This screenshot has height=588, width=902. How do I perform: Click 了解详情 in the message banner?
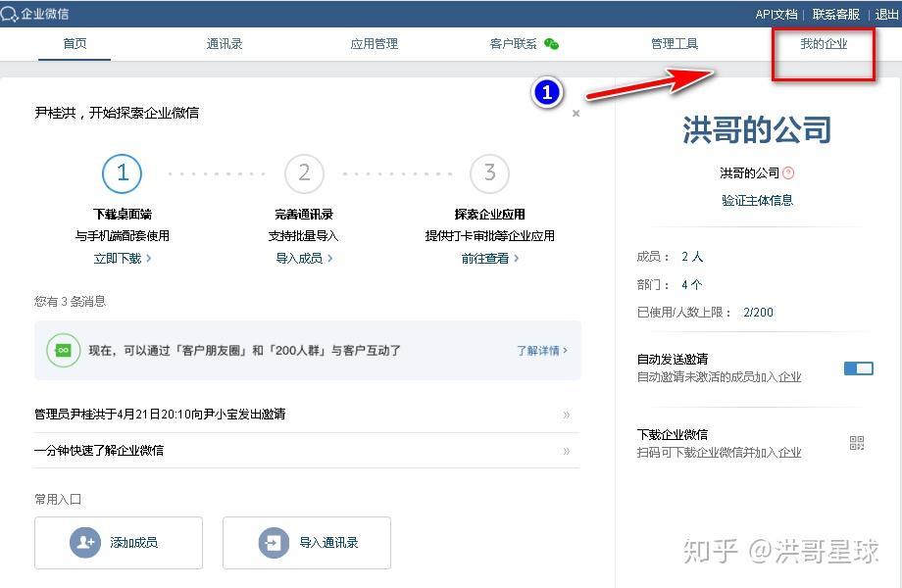pyautogui.click(x=539, y=350)
